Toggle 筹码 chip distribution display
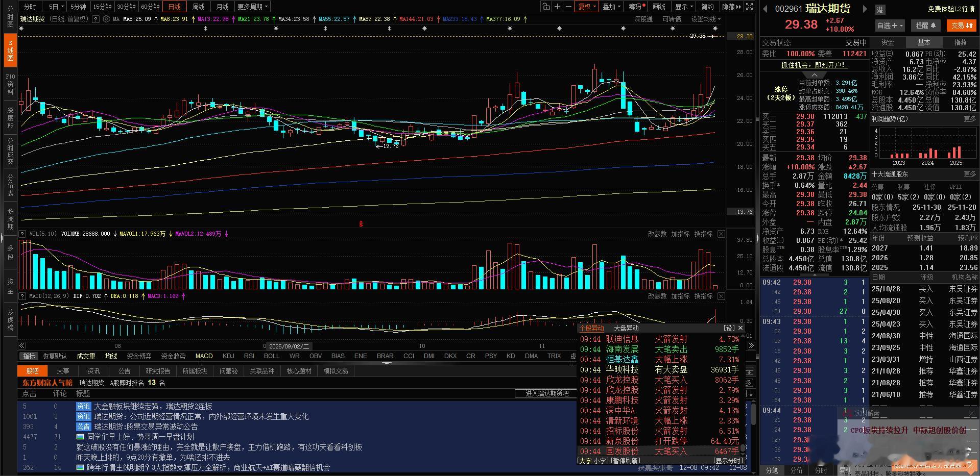Viewport: 980px width, 476px height. 636,7
